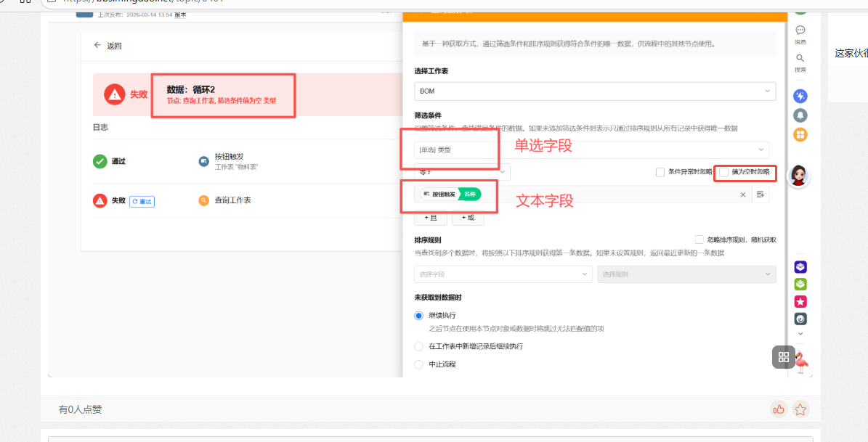Click the blue lightning bolt sidebar icon
Image resolution: width=868 pixels, height=442 pixels.
(x=800, y=97)
